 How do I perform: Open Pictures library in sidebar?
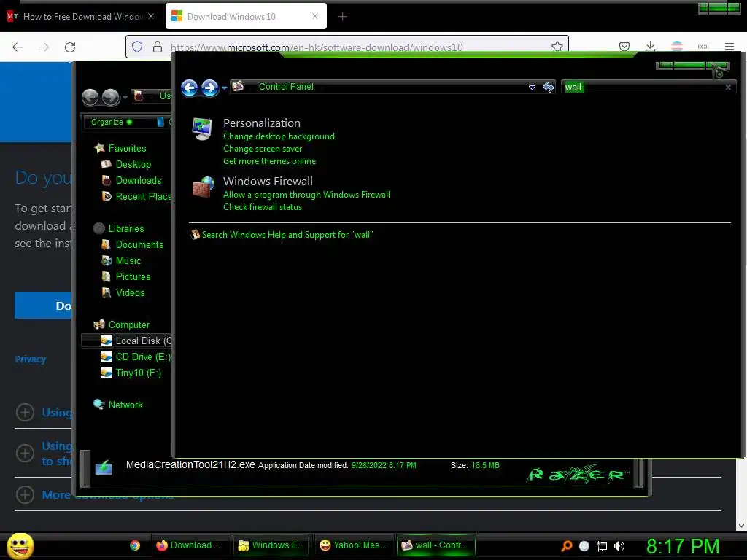(x=133, y=276)
